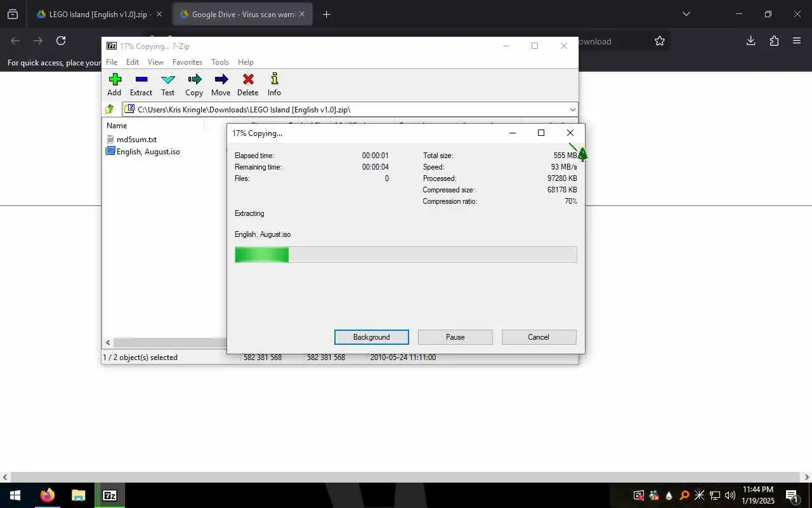The image size is (812, 508).
Task: Click the Move toolbar icon
Action: pos(221,84)
